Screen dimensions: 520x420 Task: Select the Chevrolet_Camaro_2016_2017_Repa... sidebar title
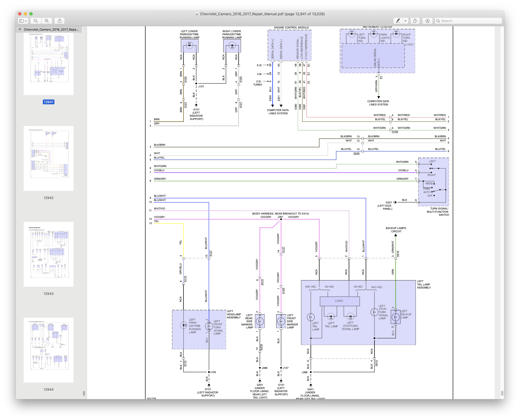click(x=51, y=29)
